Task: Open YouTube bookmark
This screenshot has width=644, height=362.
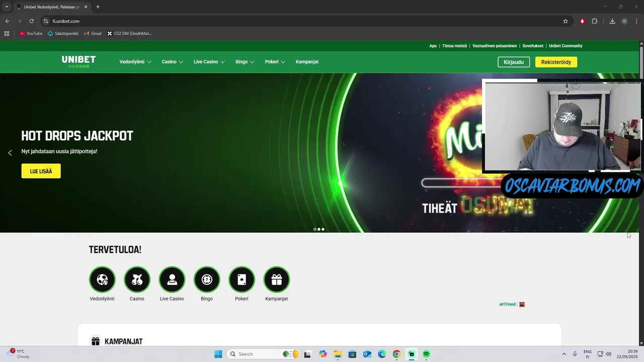Action: coord(31,34)
